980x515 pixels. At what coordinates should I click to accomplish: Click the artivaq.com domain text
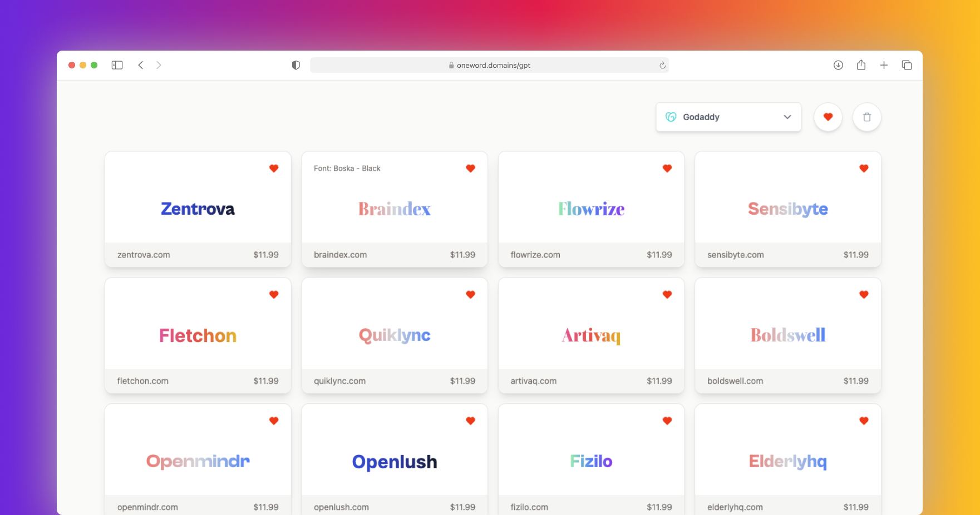(x=533, y=381)
